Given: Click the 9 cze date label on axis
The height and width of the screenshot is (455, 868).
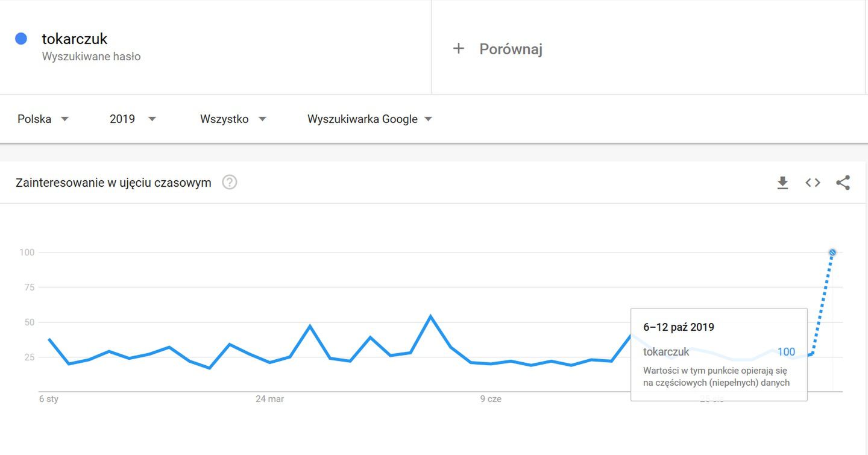Looking at the screenshot, I should tap(491, 399).
